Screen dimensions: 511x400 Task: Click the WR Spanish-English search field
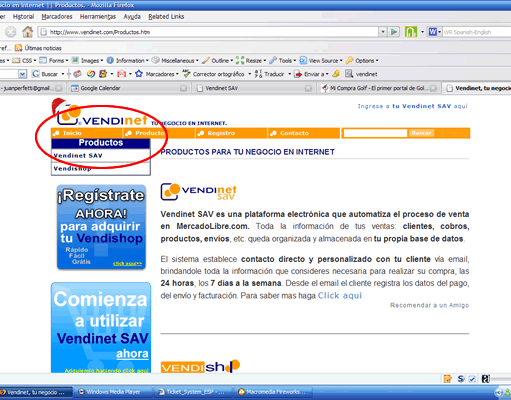pos(477,32)
